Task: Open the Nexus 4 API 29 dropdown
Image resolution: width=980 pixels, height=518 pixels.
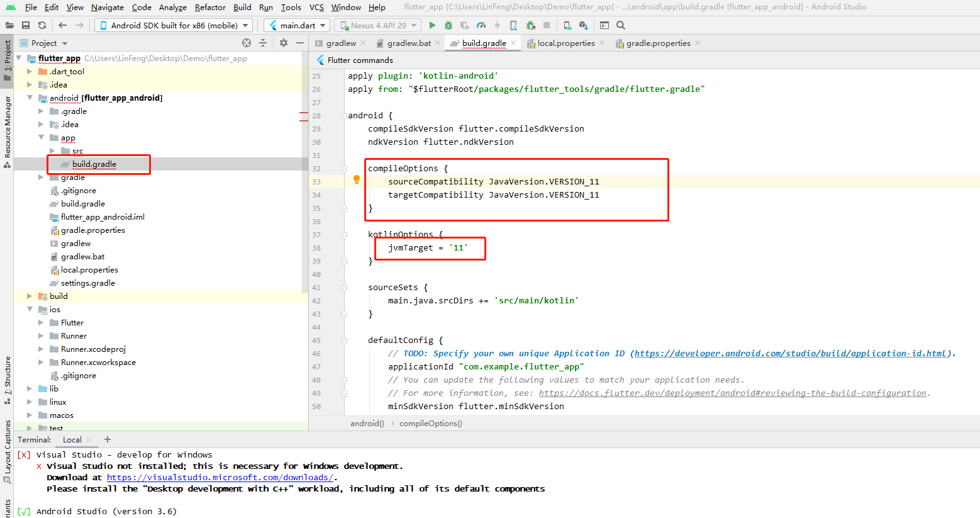Action: click(377, 25)
